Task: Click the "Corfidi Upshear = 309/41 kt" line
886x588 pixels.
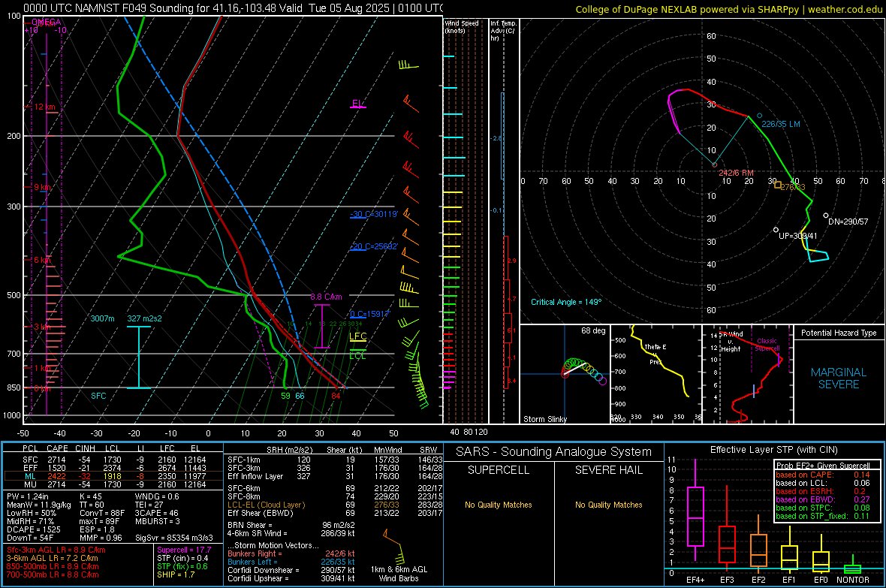Action: click(291, 578)
